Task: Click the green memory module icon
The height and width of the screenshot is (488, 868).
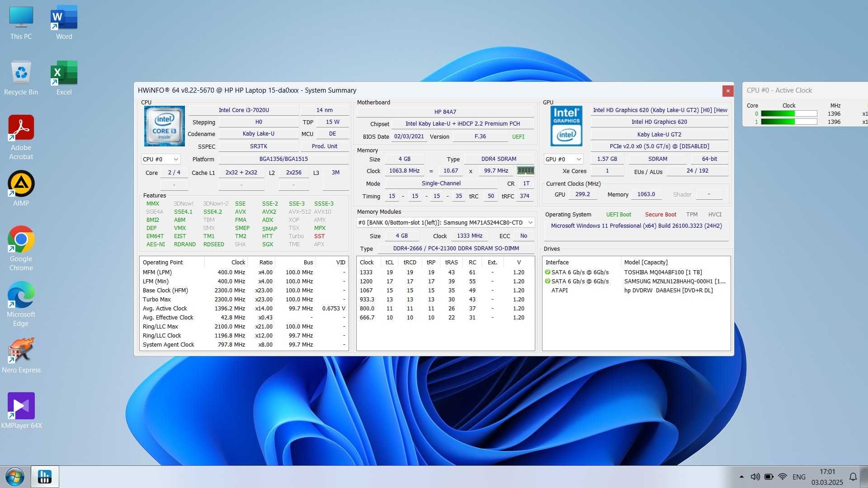Action: coord(525,170)
